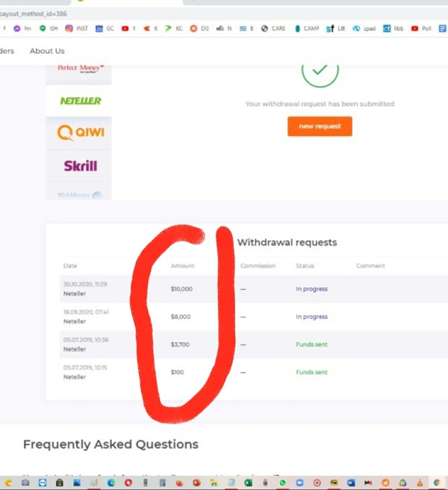Click the orange new request button

coord(320,126)
